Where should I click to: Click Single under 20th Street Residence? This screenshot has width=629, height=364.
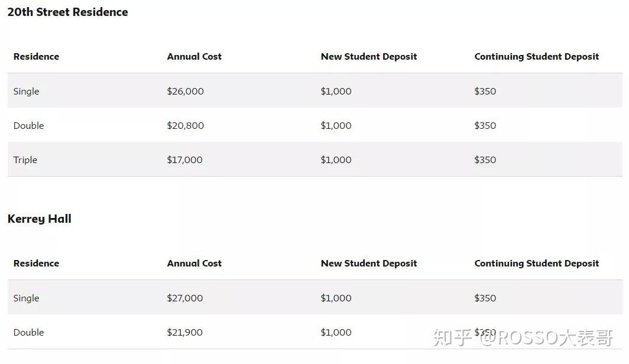tap(26, 92)
